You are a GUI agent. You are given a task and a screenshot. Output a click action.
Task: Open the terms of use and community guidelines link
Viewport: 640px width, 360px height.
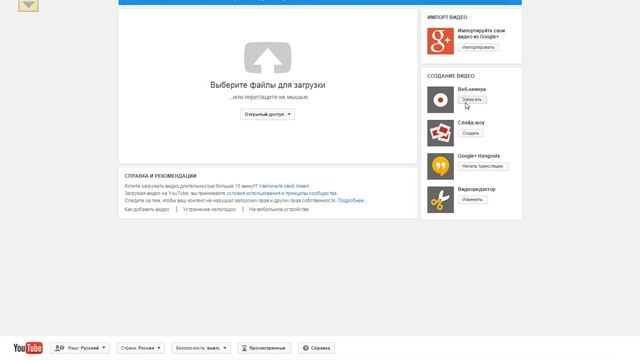tap(282, 193)
